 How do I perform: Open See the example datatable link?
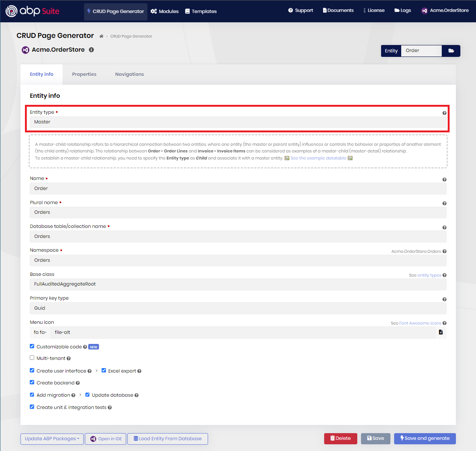[x=318, y=158]
